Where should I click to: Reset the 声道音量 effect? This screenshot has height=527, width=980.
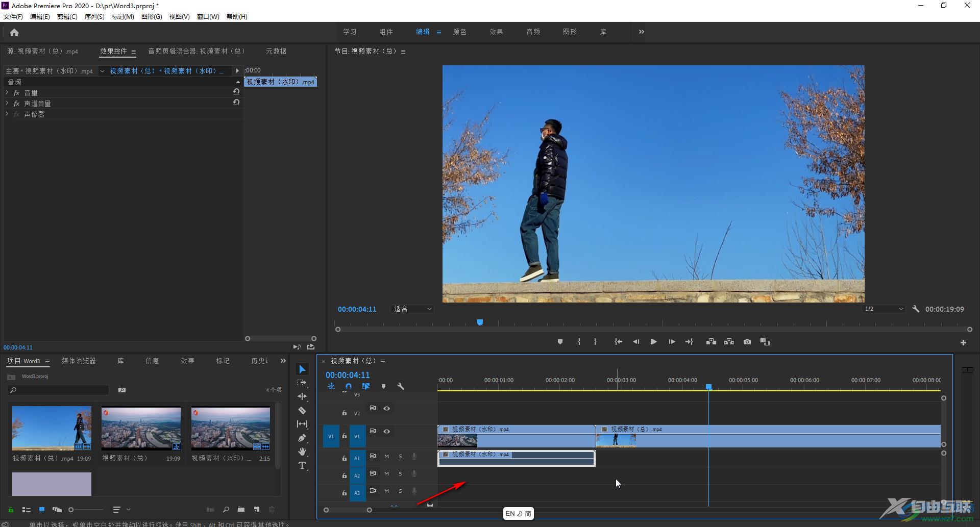[x=236, y=102]
